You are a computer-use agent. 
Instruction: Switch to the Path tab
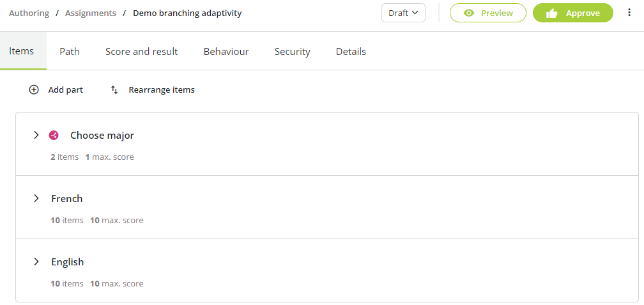coord(70,51)
